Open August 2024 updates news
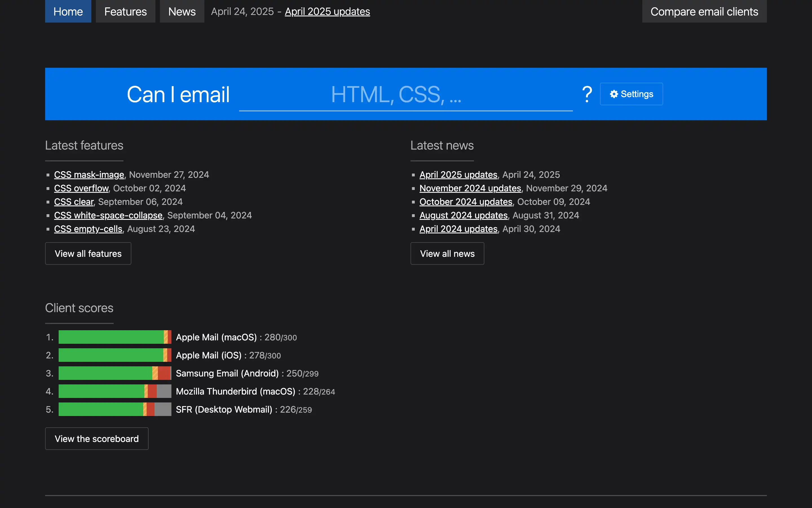Image resolution: width=812 pixels, height=508 pixels. 464,215
